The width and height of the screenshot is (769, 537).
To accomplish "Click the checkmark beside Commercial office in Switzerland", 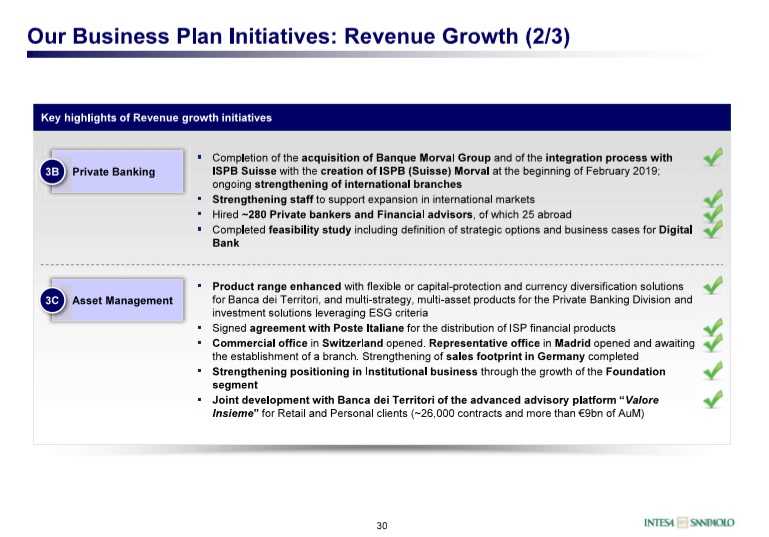I will 713,342.
